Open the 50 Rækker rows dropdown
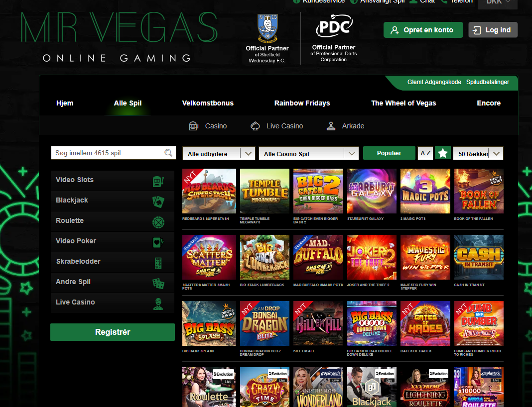This screenshot has height=407, width=532. tap(478, 154)
